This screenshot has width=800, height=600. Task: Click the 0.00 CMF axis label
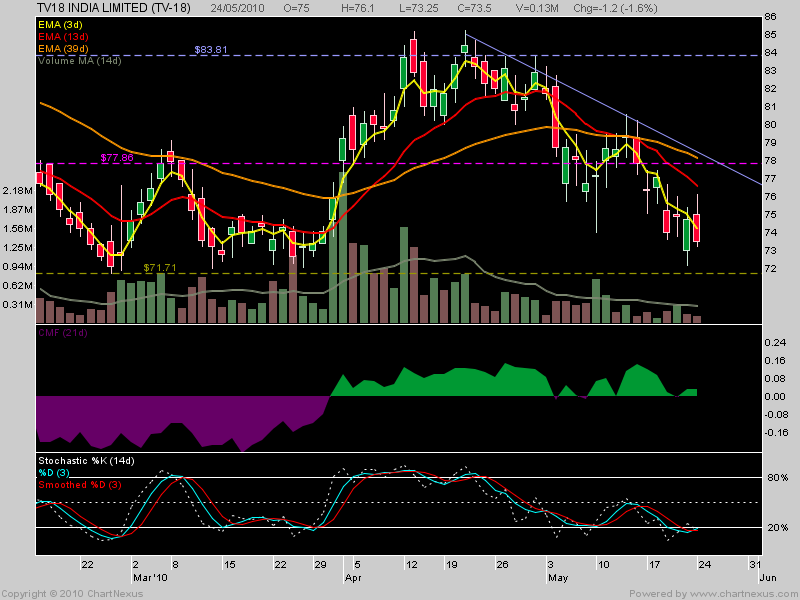pyautogui.click(x=775, y=396)
